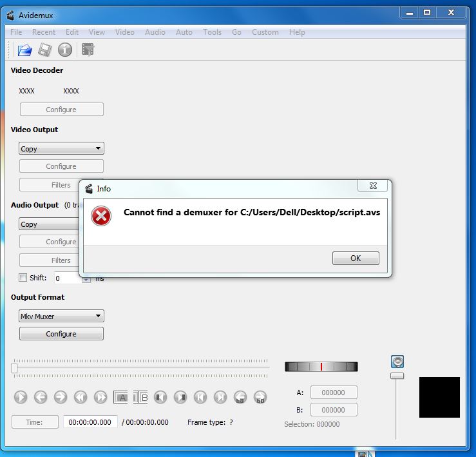Image resolution: width=476 pixels, height=457 pixels.
Task: Open the View menu
Action: tap(97, 32)
